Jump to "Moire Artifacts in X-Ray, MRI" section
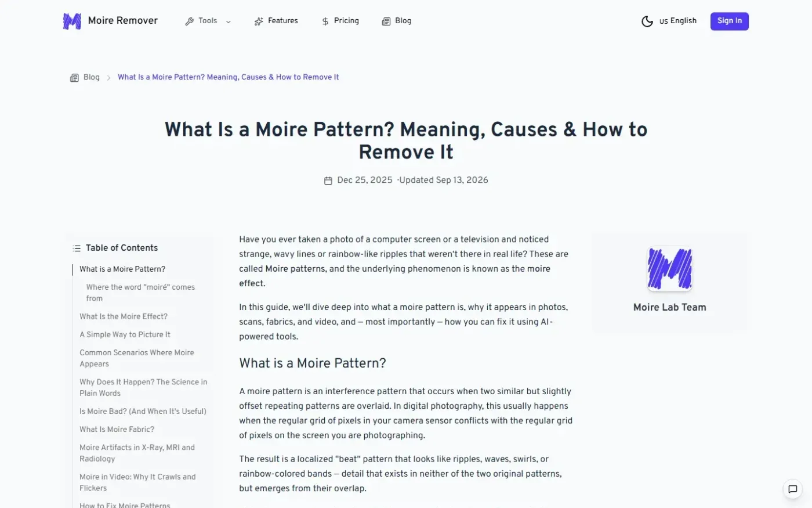 pos(137,453)
